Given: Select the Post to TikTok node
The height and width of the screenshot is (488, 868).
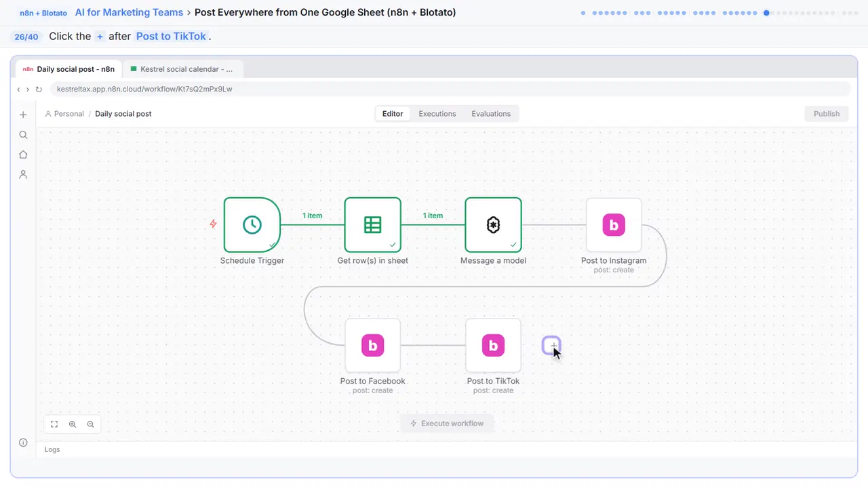Looking at the screenshot, I should (493, 346).
